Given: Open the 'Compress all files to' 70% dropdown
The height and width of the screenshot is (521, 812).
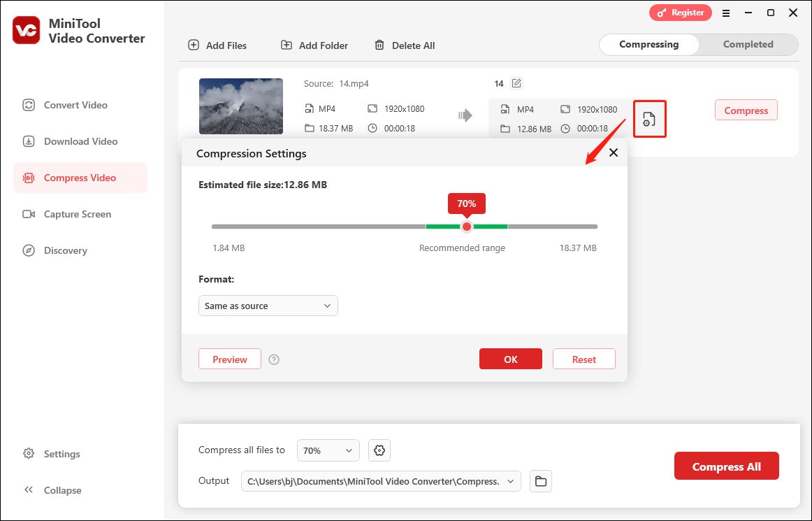Looking at the screenshot, I should click(328, 450).
